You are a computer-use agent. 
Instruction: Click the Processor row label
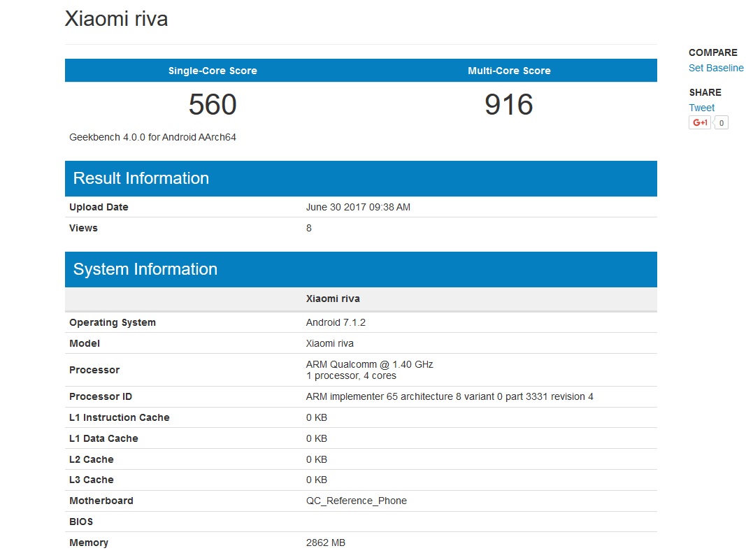tap(94, 370)
